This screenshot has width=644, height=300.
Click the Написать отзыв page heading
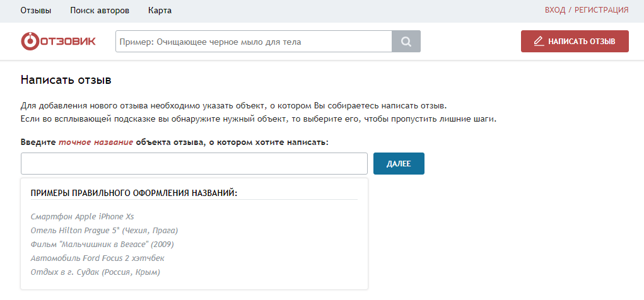pyautogui.click(x=66, y=80)
